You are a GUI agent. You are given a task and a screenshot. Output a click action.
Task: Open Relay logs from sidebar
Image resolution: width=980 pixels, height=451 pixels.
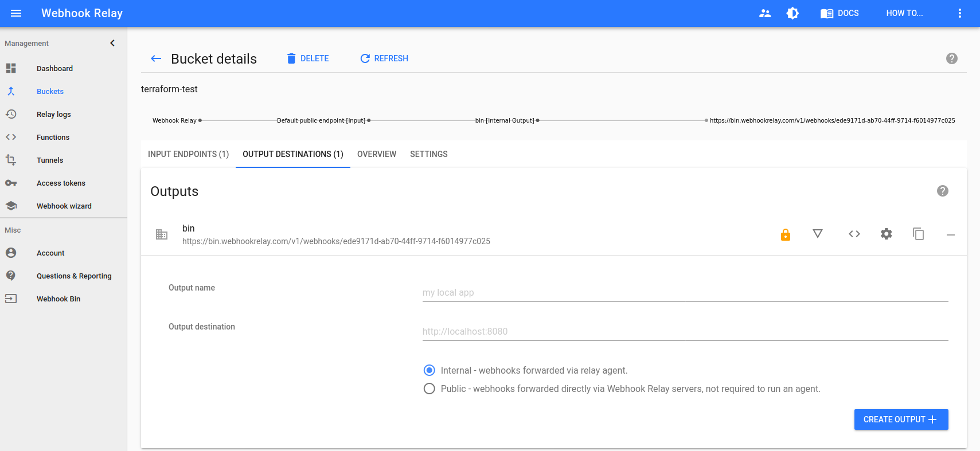coord(54,114)
